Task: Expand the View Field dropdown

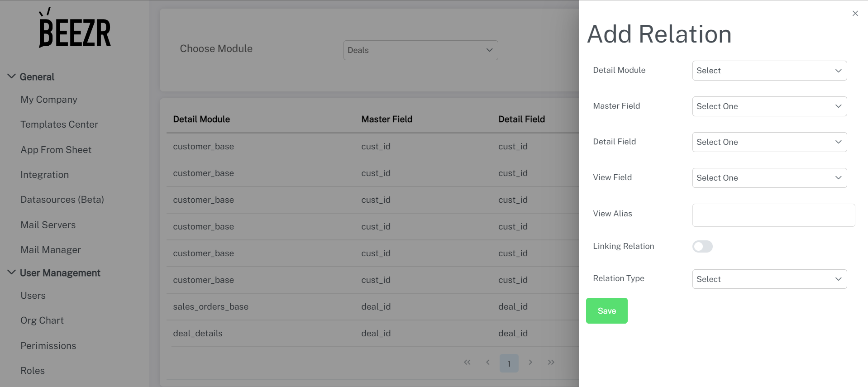Action: (769, 178)
